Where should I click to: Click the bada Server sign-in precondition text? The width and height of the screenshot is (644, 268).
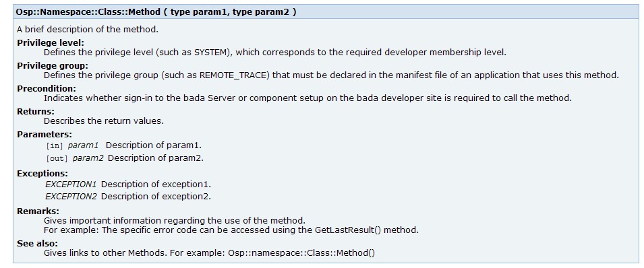point(308,98)
